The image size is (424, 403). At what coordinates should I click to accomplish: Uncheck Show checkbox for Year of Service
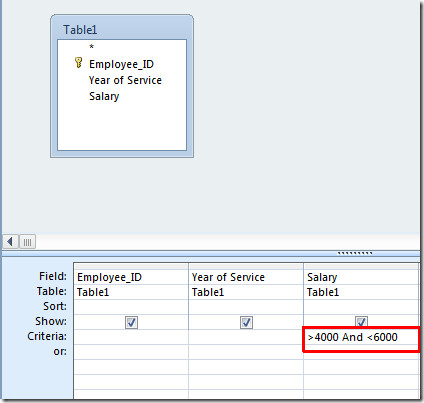point(246,322)
